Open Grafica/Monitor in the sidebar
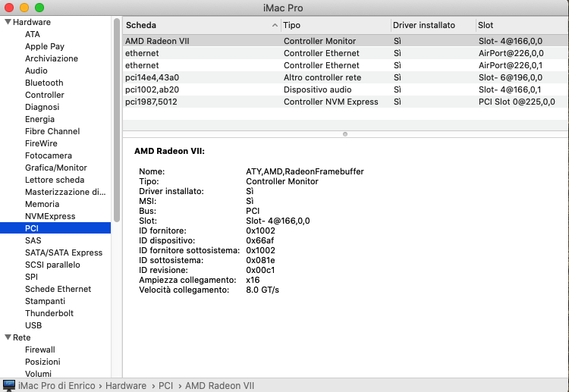Screen dimensions: 569x392 (x=56, y=168)
